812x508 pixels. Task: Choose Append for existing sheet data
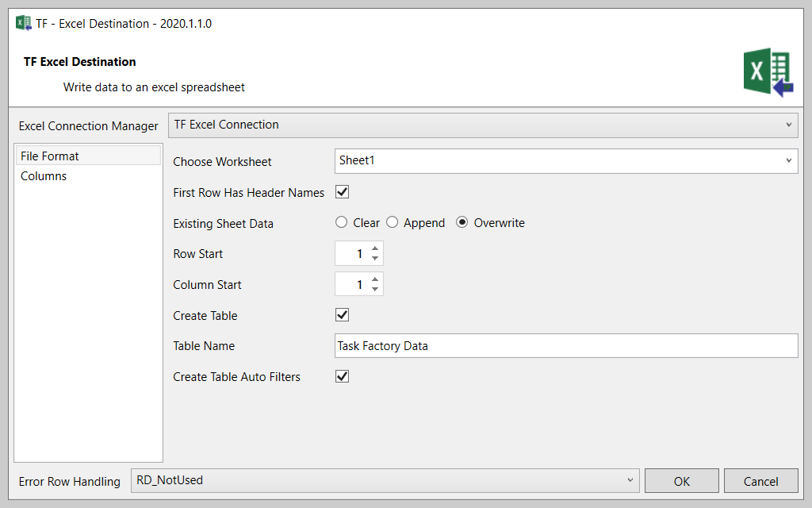[393, 222]
